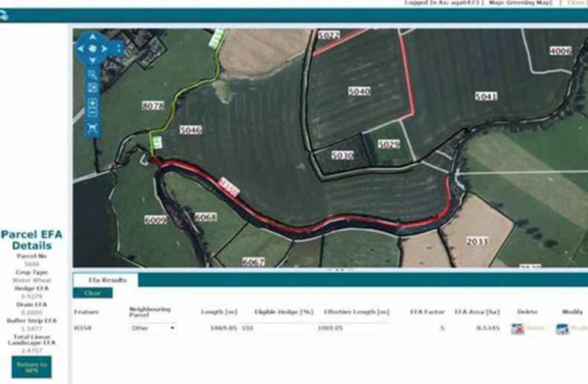The image size is (588, 384).
Task: Open the Neighbouring Parcel dropdown set to Other
Action: [153, 327]
